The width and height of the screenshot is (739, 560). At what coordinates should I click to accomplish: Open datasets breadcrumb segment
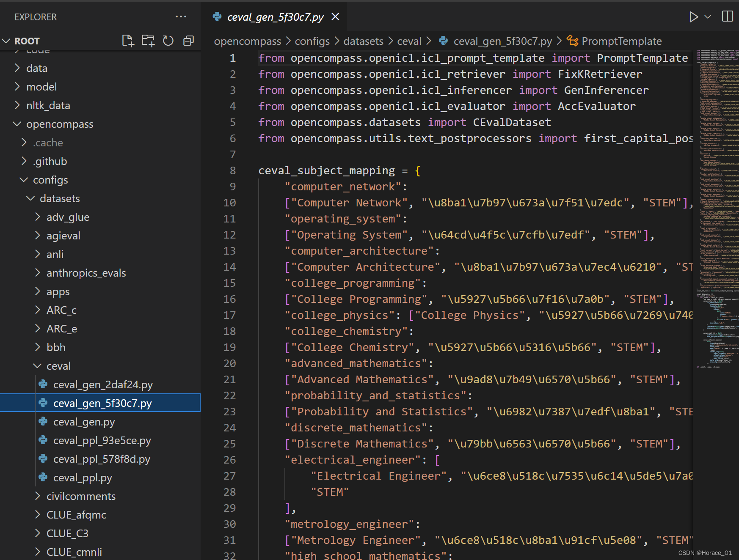(363, 41)
